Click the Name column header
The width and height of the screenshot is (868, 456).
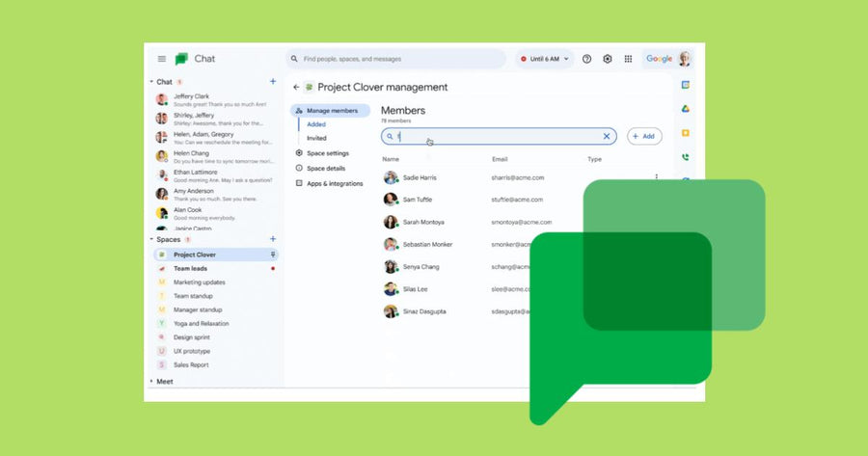point(391,159)
